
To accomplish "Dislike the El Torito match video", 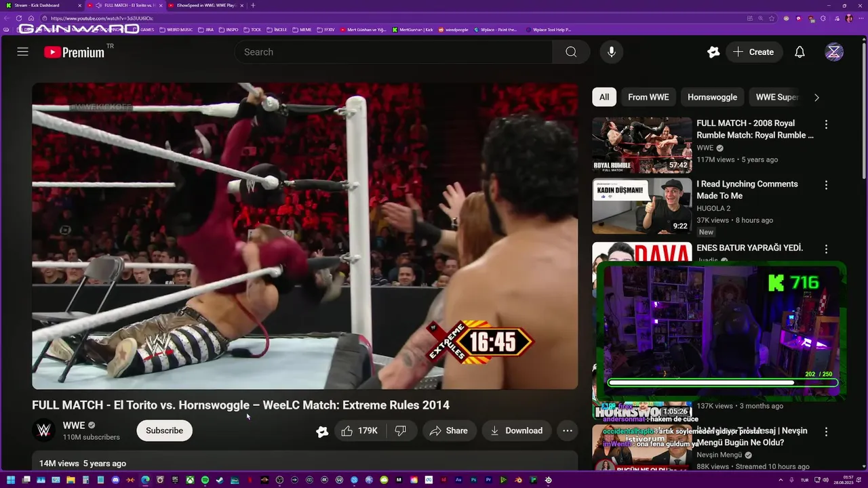I will (401, 430).
